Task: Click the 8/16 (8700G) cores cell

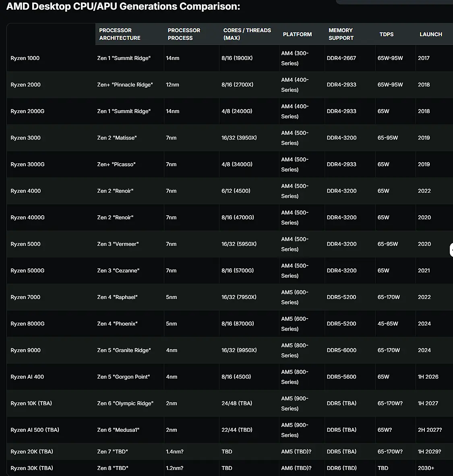Action: coord(238,324)
